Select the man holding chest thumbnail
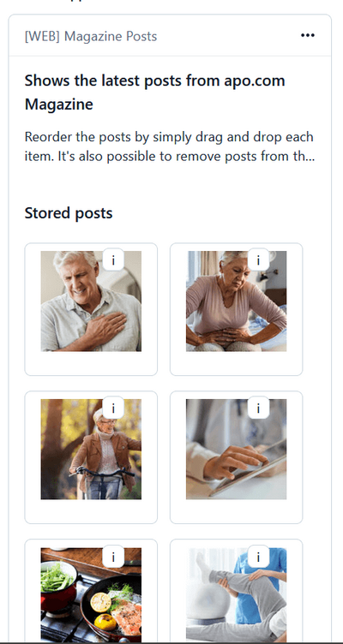 coord(91,301)
